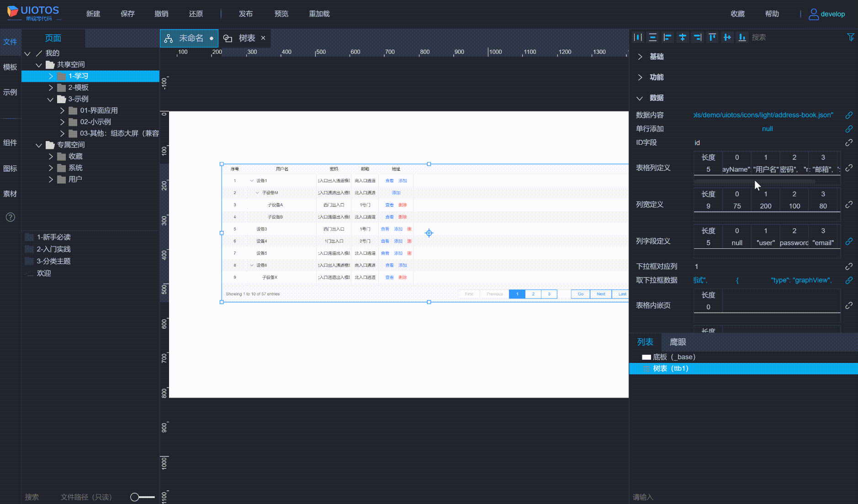858x504 pixels.
Task: Click the align top icon
Action: click(712, 37)
